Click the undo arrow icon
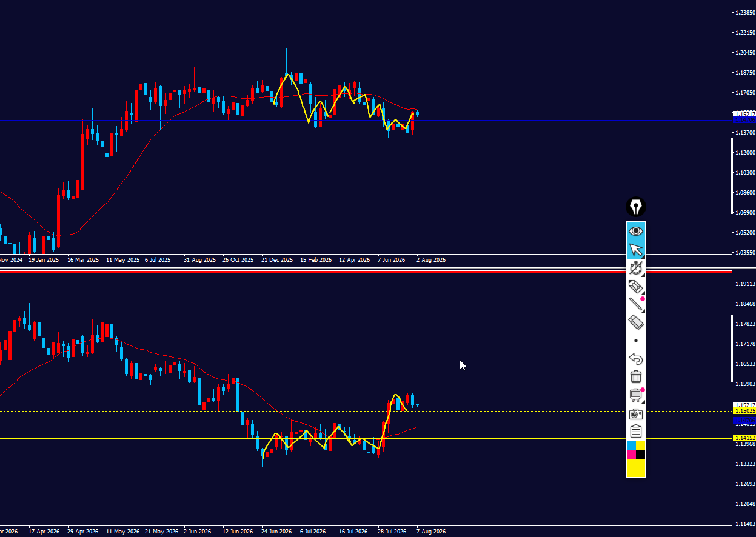Image resolution: width=756 pixels, height=537 pixels. coord(636,359)
